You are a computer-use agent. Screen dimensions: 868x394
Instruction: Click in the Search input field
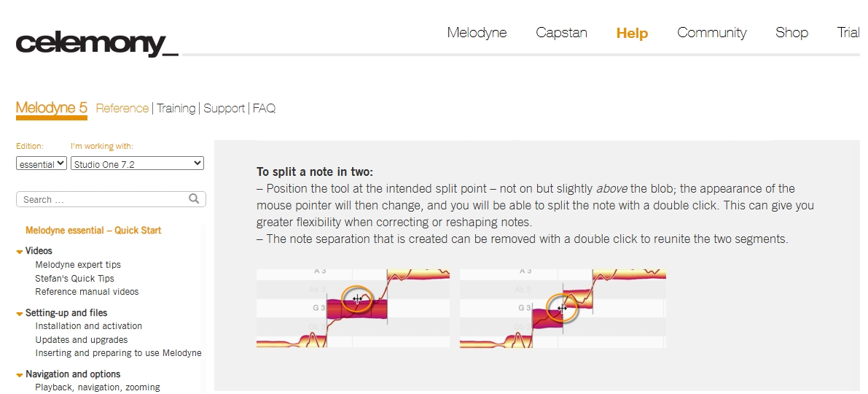[104, 199]
